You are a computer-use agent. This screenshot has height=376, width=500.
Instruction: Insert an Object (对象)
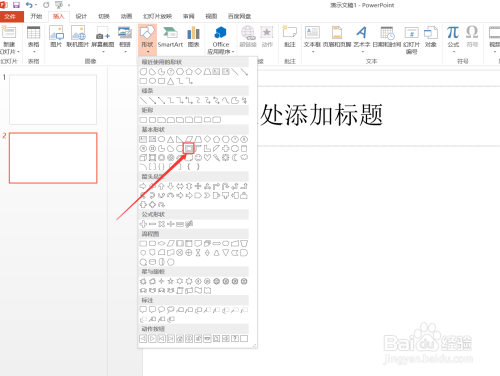click(431, 37)
